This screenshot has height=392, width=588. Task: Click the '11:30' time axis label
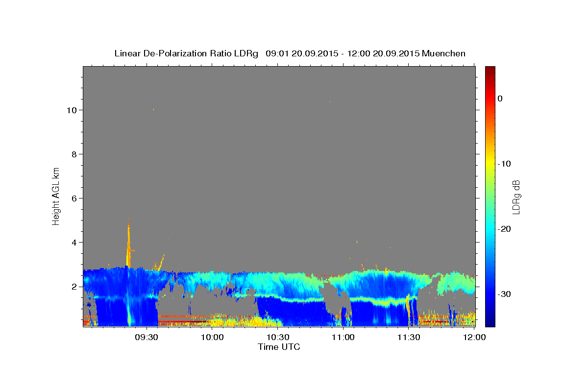409,338
